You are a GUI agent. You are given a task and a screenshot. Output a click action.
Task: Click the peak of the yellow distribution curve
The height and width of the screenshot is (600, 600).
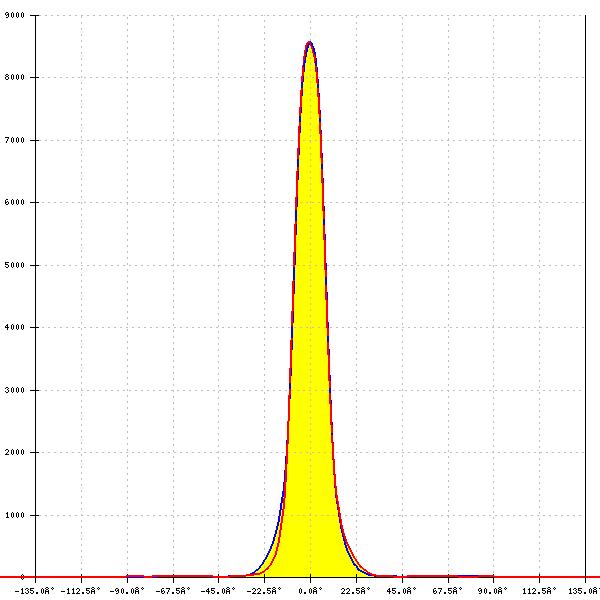click(x=310, y=42)
